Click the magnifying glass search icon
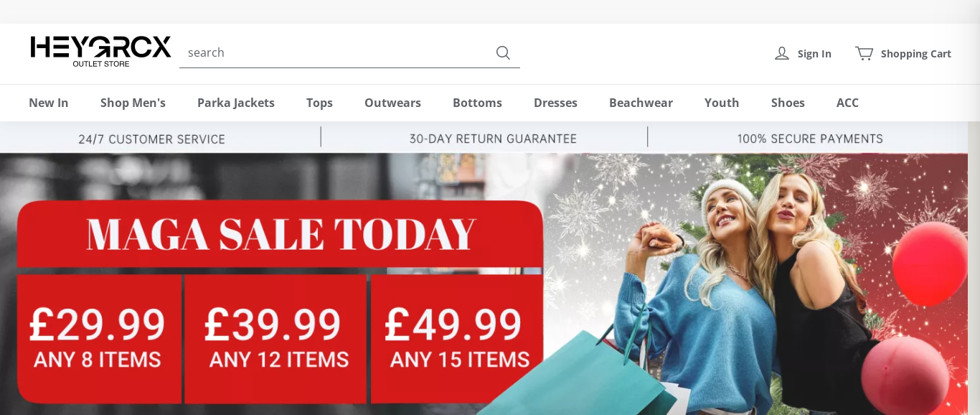This screenshot has width=980, height=415. click(x=503, y=52)
